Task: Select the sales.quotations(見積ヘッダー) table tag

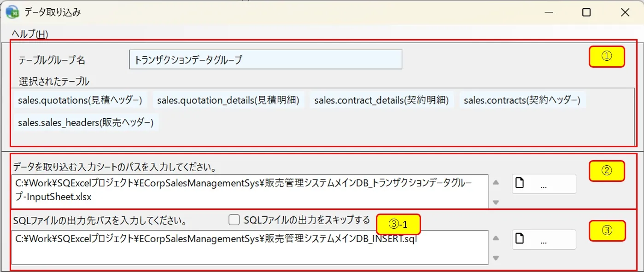Action: point(80,100)
